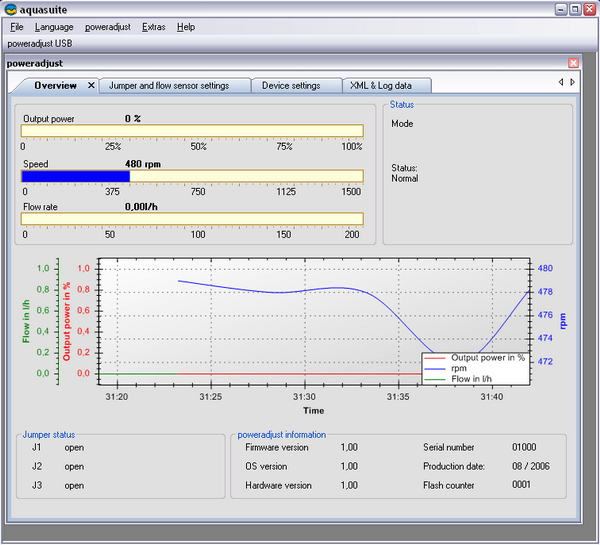Screen dimensions: 600x545
Task: Close the aquasuite window
Action: point(589,9)
